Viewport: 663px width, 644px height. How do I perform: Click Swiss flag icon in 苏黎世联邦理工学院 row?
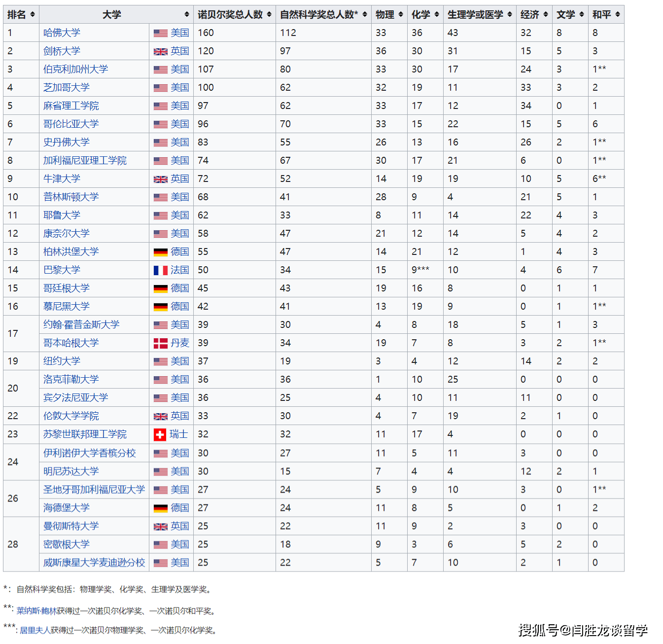point(160,434)
